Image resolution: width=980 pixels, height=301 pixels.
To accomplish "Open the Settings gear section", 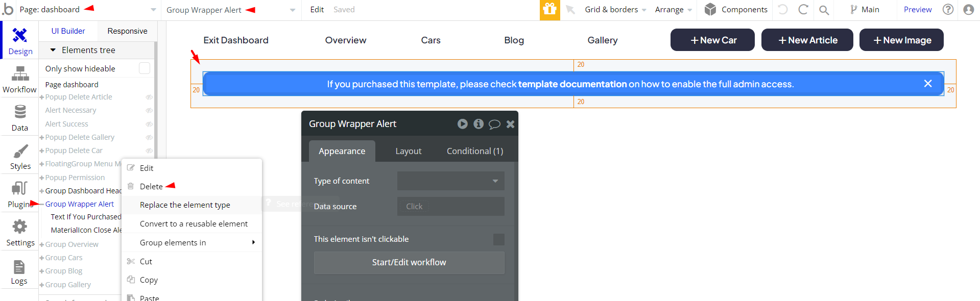I will [x=20, y=233].
